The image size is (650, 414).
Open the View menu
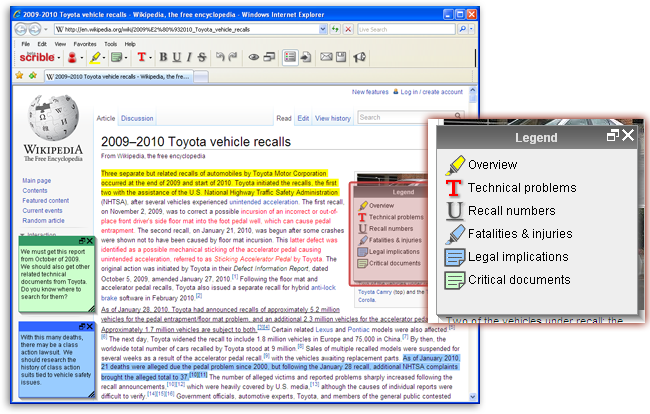(x=60, y=44)
